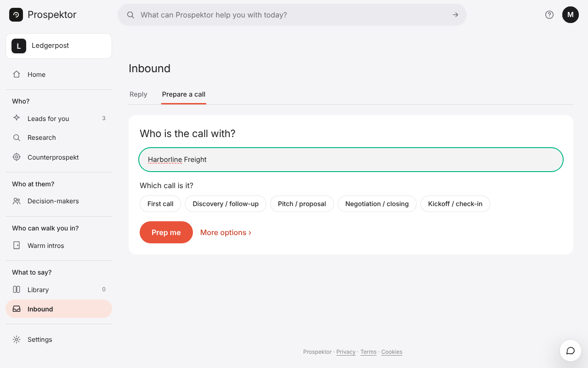Click the Prospektor logo icon

16,15
